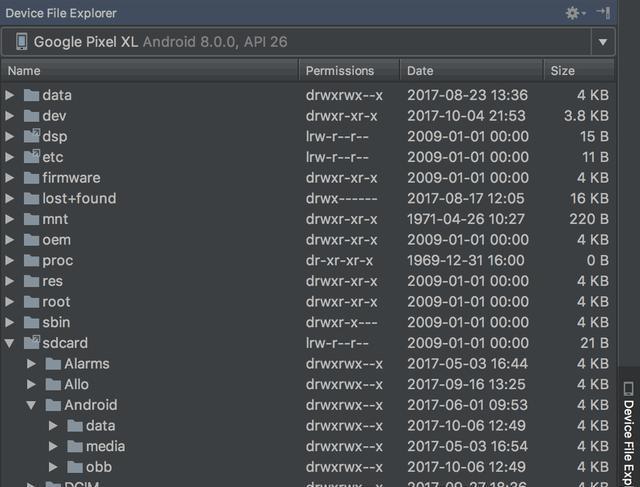640x487 pixels.
Task: Expand the obb folder
Action: click(53, 467)
